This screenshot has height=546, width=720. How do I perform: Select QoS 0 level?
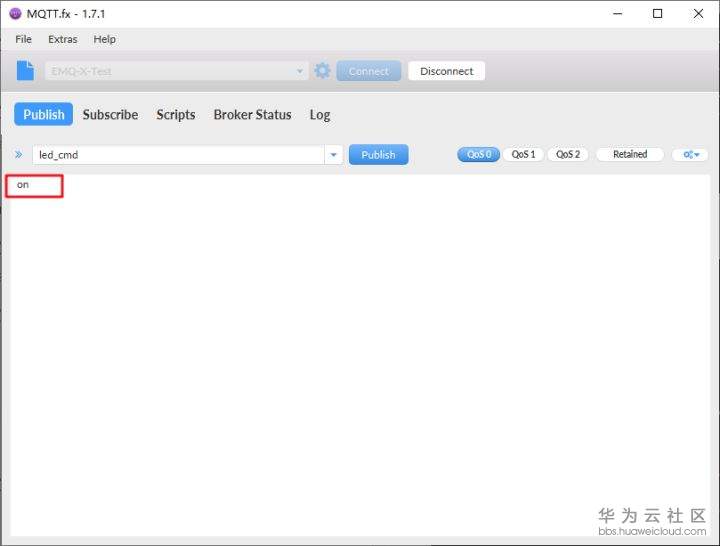pos(478,154)
